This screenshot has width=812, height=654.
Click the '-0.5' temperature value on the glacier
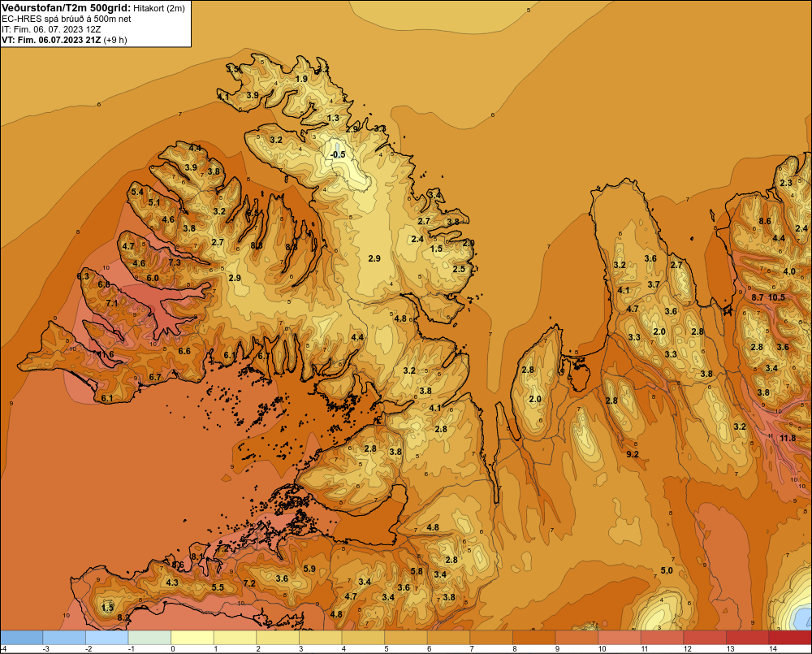click(x=338, y=154)
